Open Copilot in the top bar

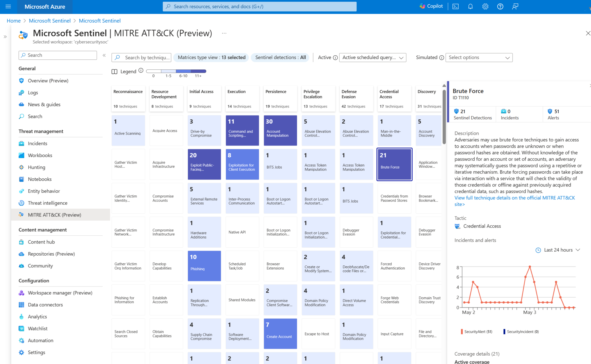click(x=431, y=6)
